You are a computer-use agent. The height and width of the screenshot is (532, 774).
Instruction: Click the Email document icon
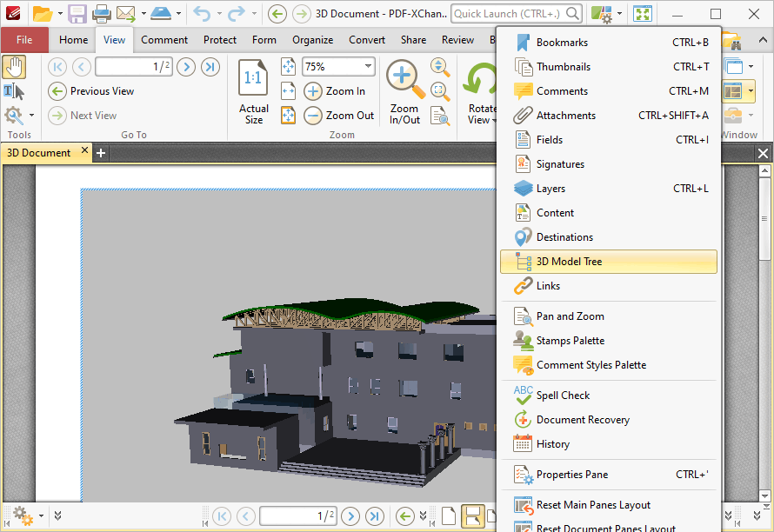127,13
